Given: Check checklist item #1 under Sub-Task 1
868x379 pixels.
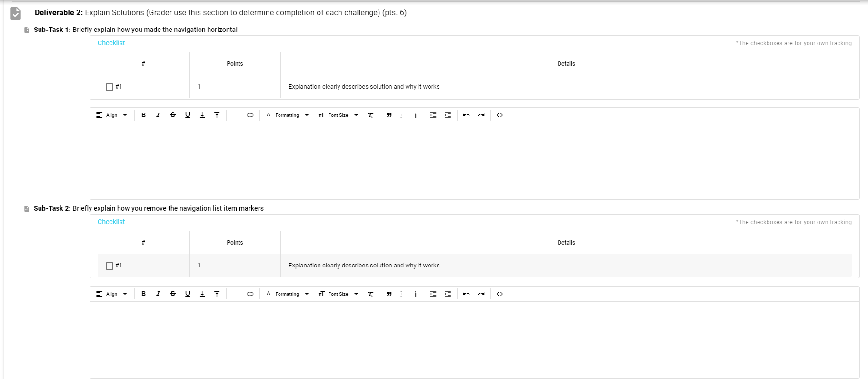Looking at the screenshot, I should pos(110,87).
